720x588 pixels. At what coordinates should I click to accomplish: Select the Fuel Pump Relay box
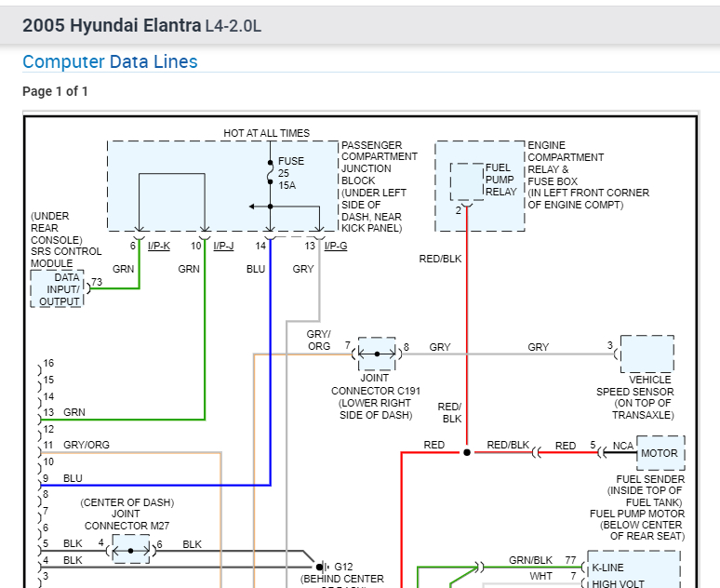[x=466, y=181]
